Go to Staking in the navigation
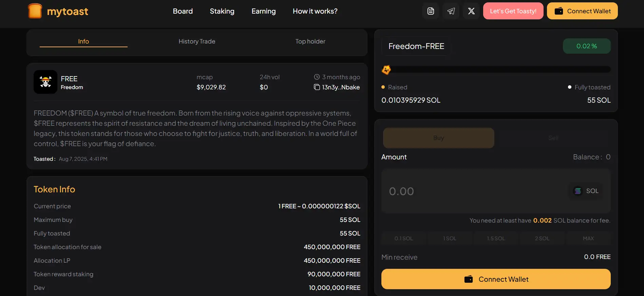Viewport: 644px width, 296px height. 222,11
